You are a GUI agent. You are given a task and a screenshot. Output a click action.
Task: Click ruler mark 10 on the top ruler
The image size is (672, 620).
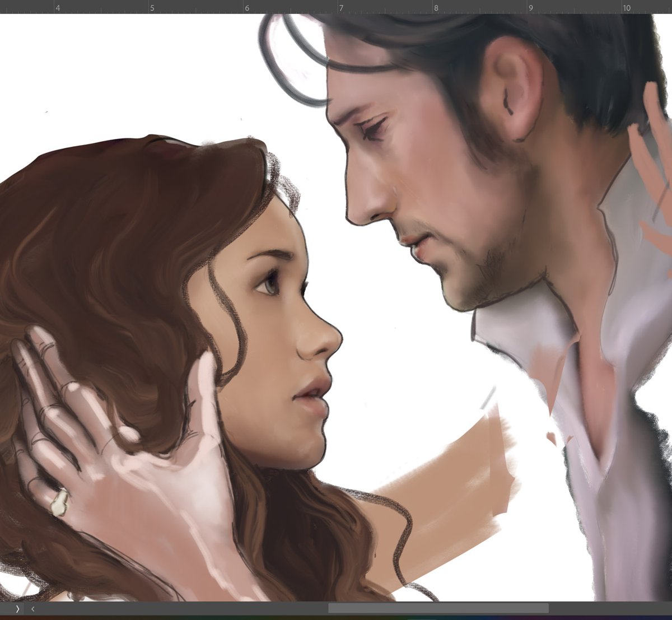tap(627, 8)
